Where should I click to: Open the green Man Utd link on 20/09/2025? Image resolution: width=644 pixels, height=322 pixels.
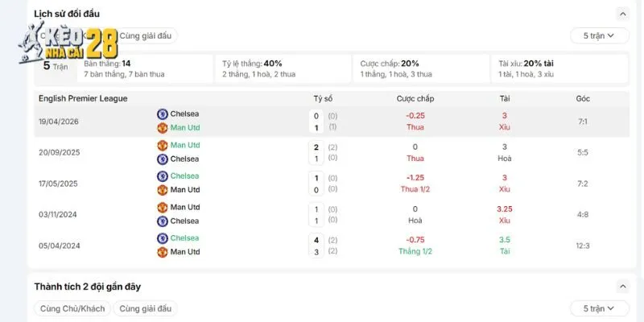click(185, 145)
